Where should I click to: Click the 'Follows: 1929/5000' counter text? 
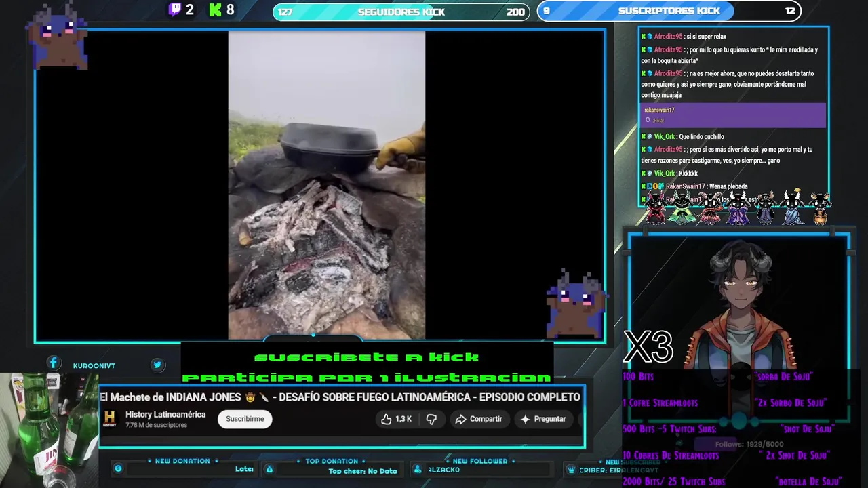(749, 445)
